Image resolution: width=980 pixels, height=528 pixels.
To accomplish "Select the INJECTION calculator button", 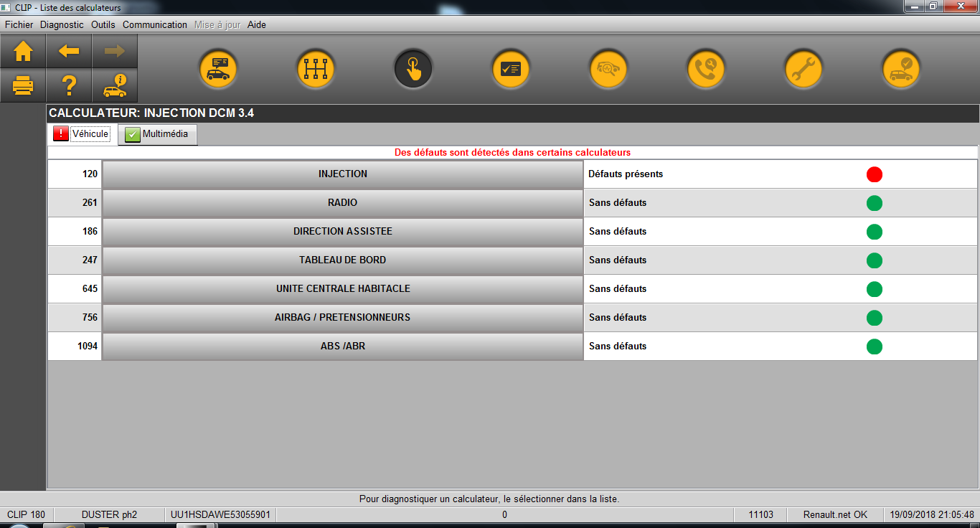I will (x=343, y=174).
